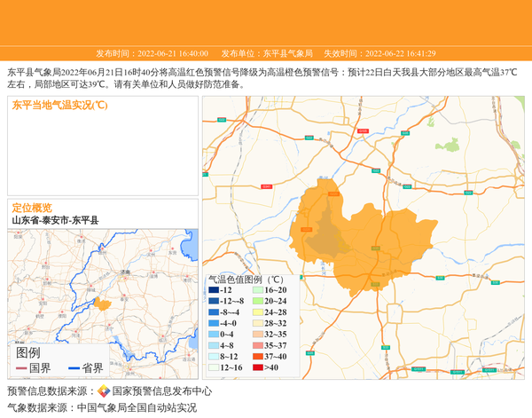Click the small orange Dongping marker on overview map
The width and height of the screenshot is (532, 418).
(x=103, y=304)
